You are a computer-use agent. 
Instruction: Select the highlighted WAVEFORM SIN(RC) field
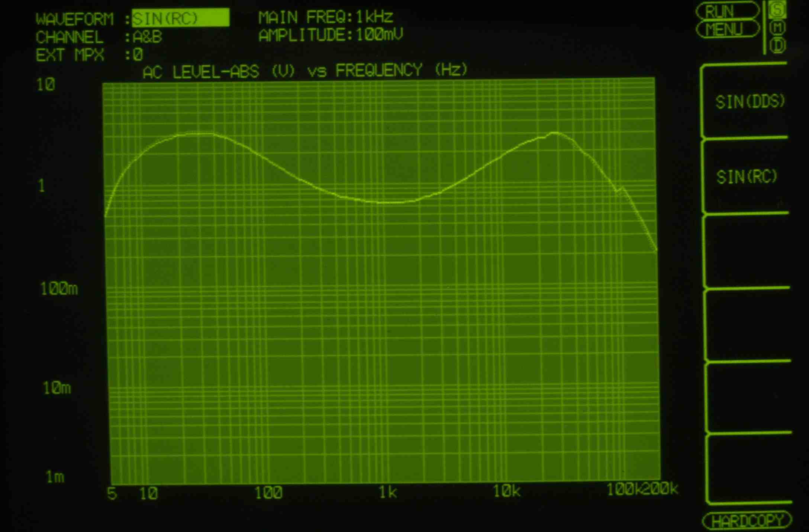point(181,18)
